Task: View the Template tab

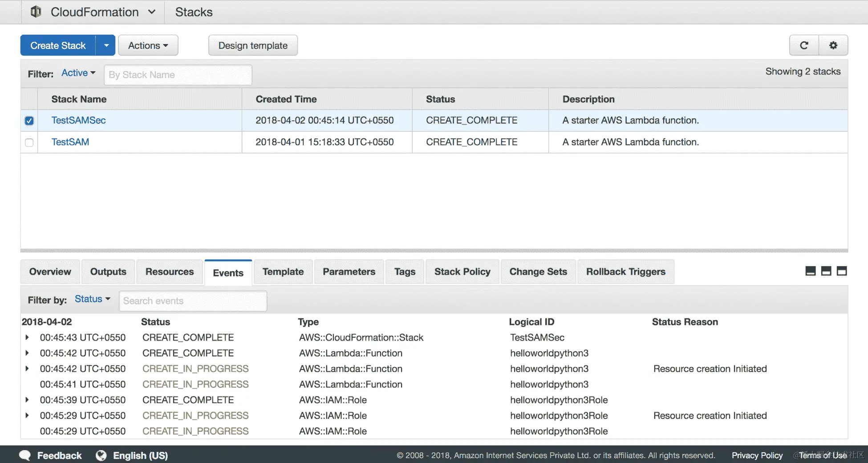Action: (x=283, y=272)
